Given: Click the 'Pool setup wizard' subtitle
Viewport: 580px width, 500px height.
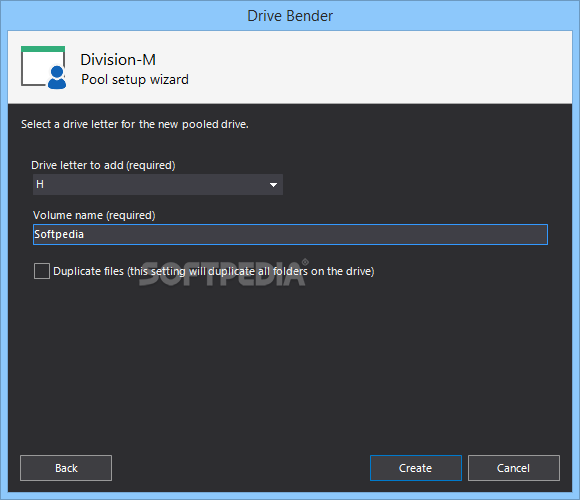Looking at the screenshot, I should [135, 80].
